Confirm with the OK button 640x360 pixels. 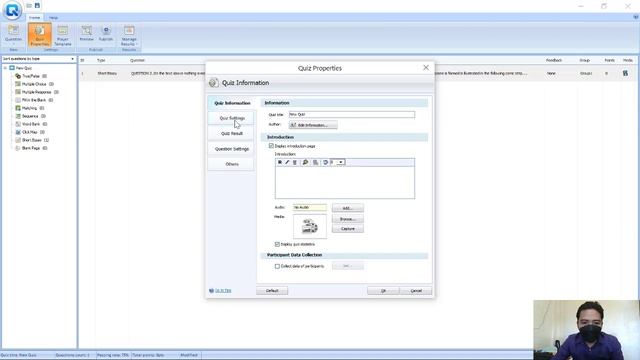point(383,291)
